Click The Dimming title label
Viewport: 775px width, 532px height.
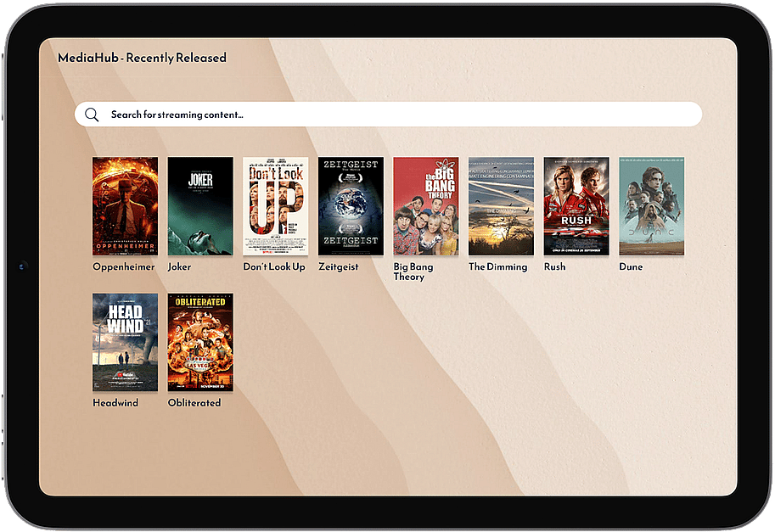click(x=497, y=266)
